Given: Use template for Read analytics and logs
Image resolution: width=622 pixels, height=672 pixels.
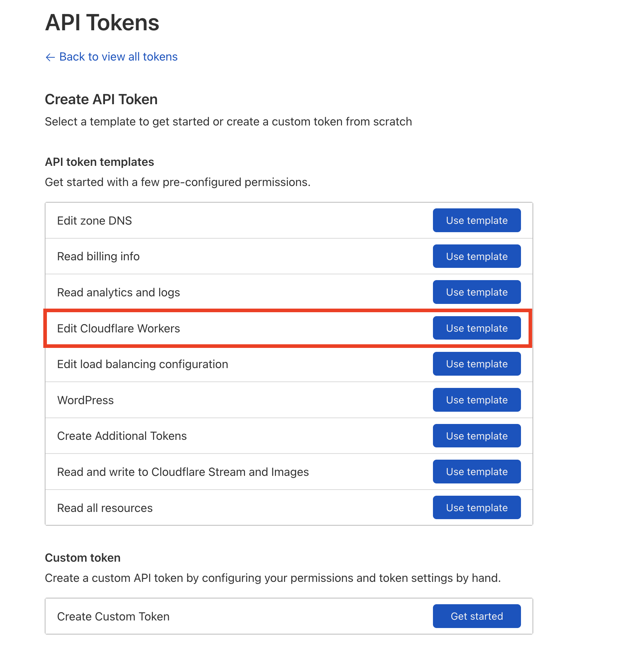Looking at the screenshot, I should point(477,292).
